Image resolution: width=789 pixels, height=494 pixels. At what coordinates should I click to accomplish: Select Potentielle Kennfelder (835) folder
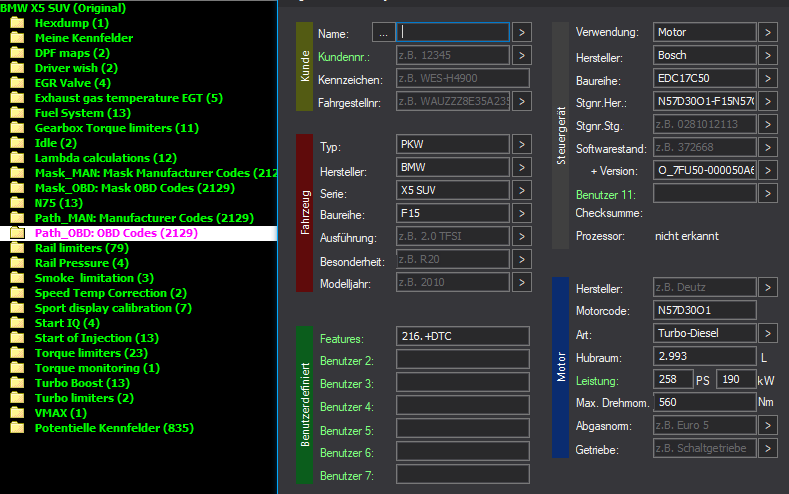pyautogui.click(x=114, y=428)
